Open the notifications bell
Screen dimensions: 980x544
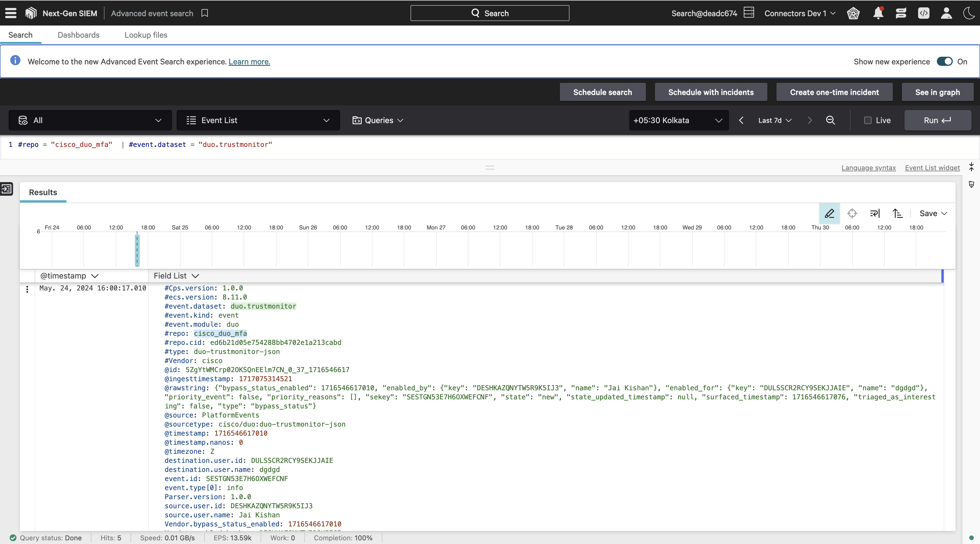click(878, 13)
